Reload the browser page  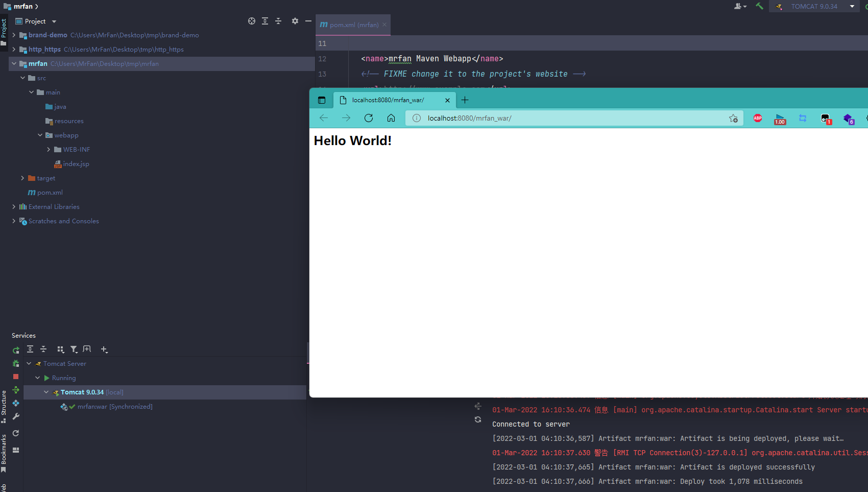point(369,118)
